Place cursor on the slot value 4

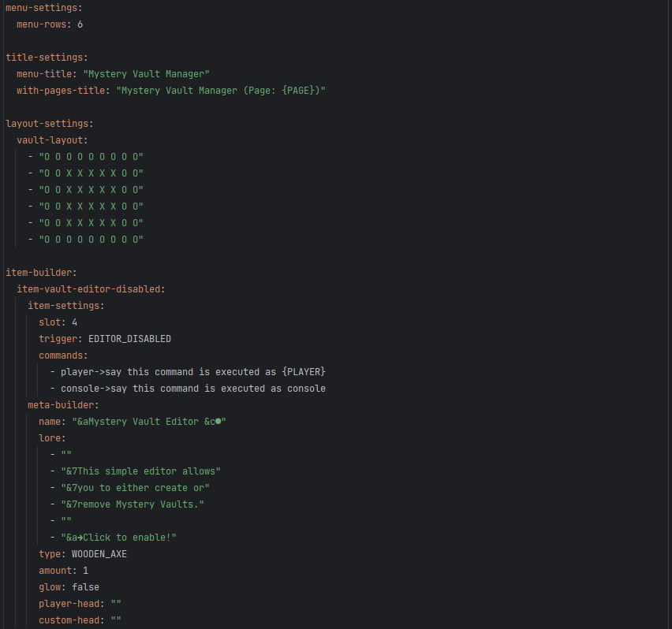[x=74, y=322]
